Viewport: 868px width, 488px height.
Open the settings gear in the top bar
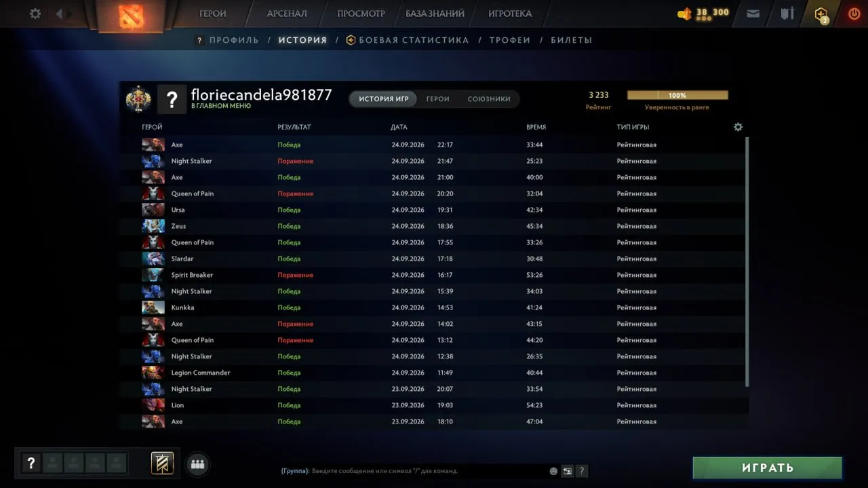(x=35, y=14)
